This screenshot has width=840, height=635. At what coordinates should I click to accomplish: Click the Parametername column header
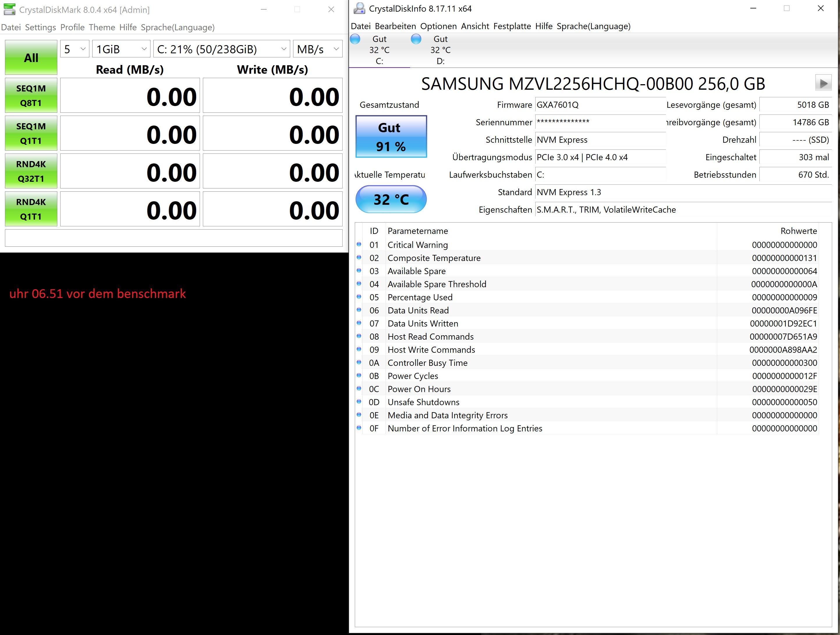[x=551, y=231]
